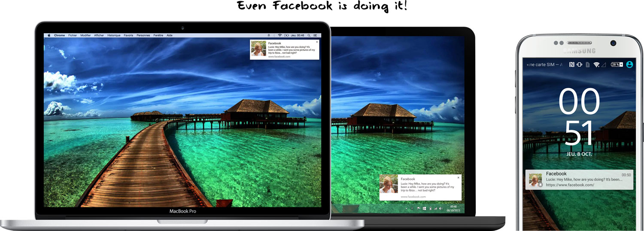Click the message text in Windows notification
644x231 pixels.
[427, 187]
